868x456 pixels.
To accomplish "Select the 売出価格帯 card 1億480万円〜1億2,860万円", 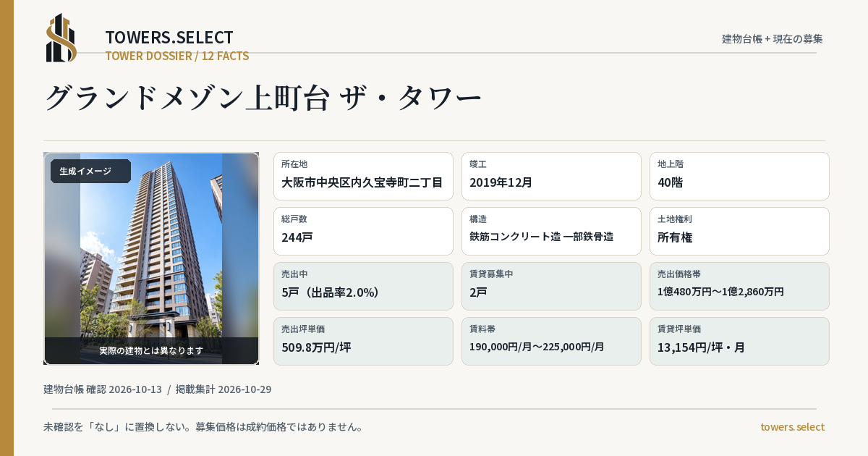I will click(x=739, y=286).
